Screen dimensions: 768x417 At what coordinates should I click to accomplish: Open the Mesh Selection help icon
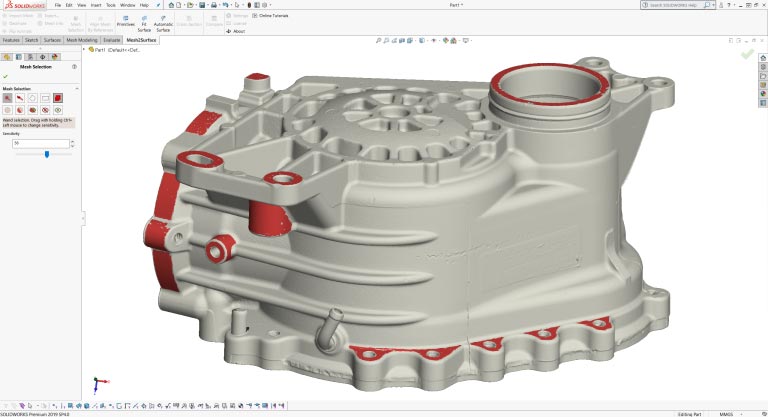click(x=74, y=66)
